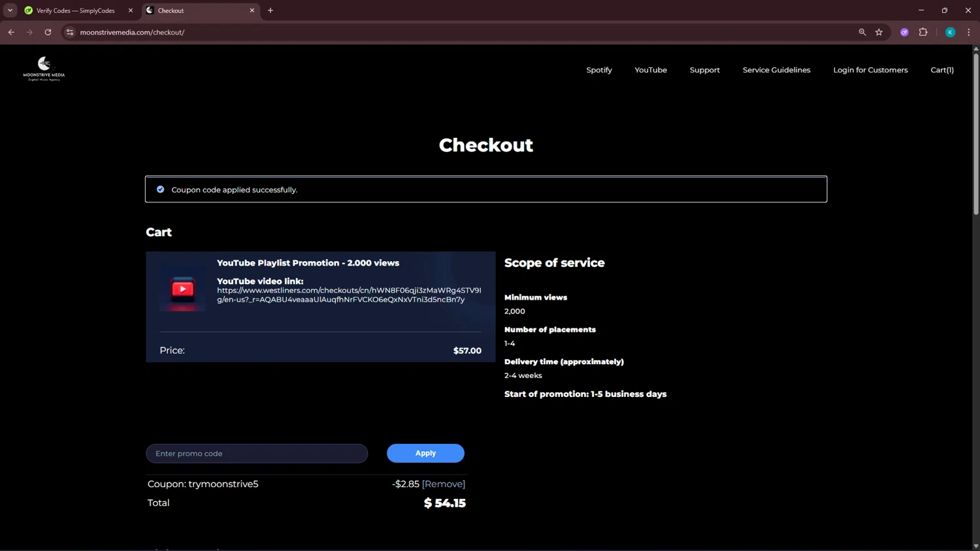The height and width of the screenshot is (551, 980).
Task: Select the Checkout browser tab
Action: [200, 10]
